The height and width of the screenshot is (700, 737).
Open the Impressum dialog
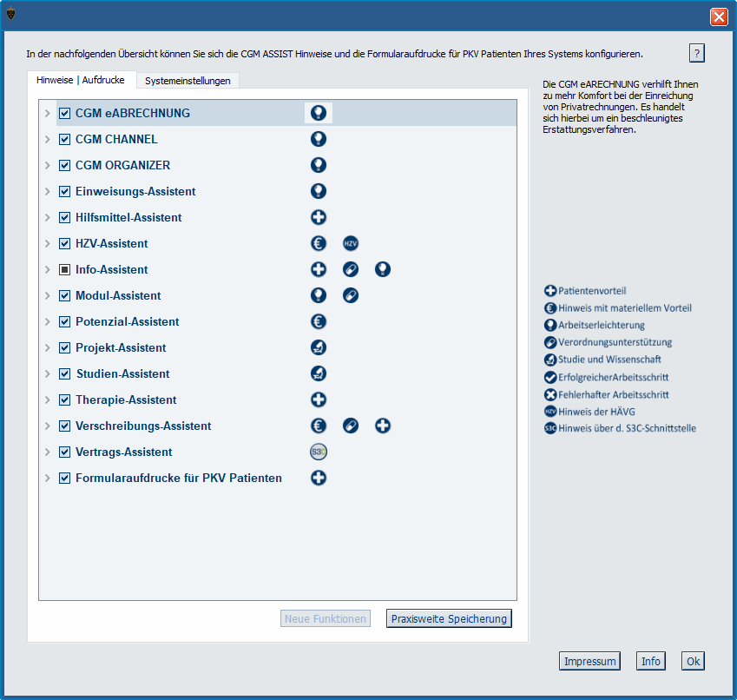click(590, 661)
